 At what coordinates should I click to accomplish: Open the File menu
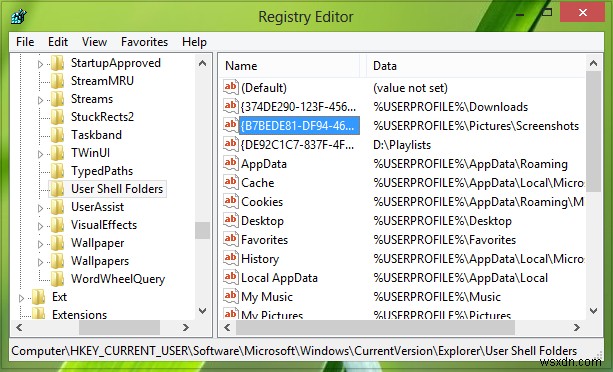[25, 42]
